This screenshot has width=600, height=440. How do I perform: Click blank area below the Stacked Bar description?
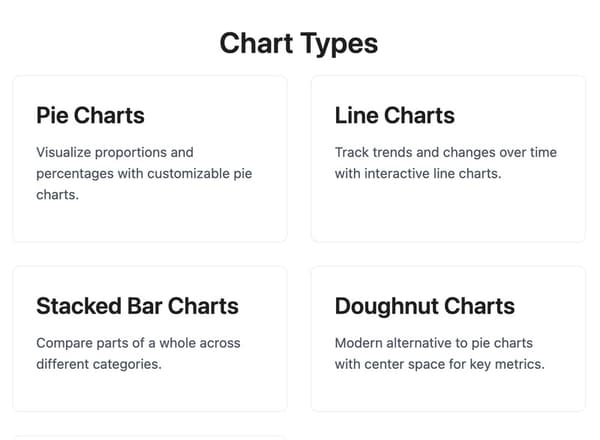(x=150, y=392)
